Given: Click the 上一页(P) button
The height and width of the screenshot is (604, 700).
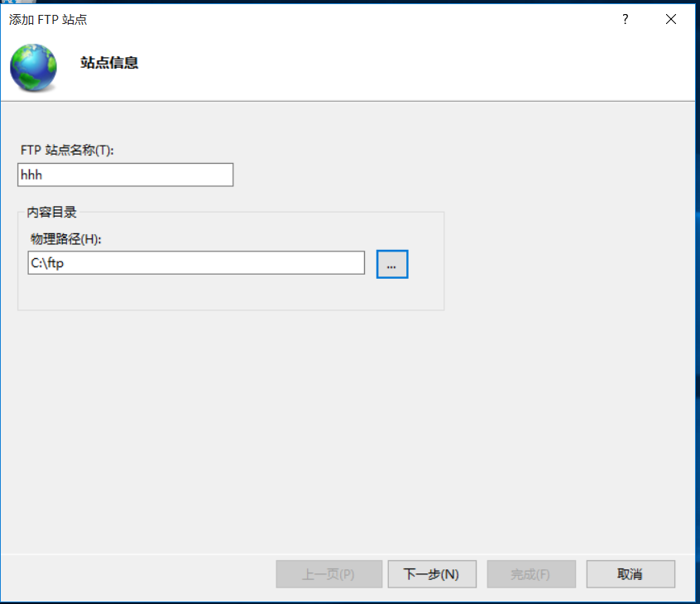Looking at the screenshot, I should [x=329, y=573].
